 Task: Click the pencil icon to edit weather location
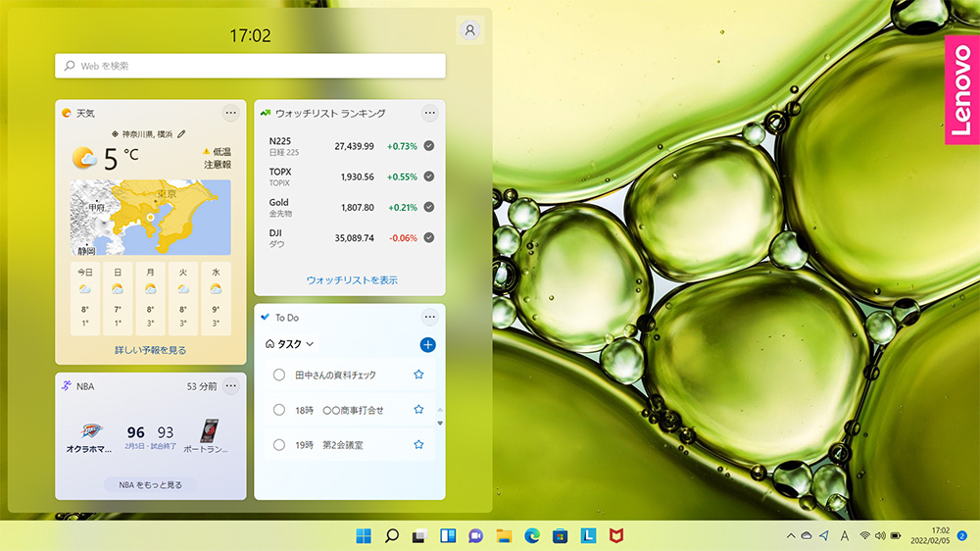[x=181, y=133]
